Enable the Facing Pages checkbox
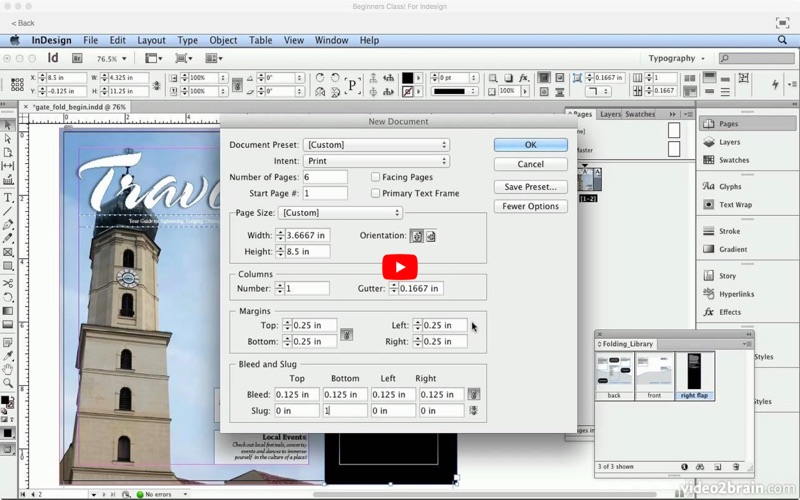The image size is (800, 500). click(x=376, y=177)
